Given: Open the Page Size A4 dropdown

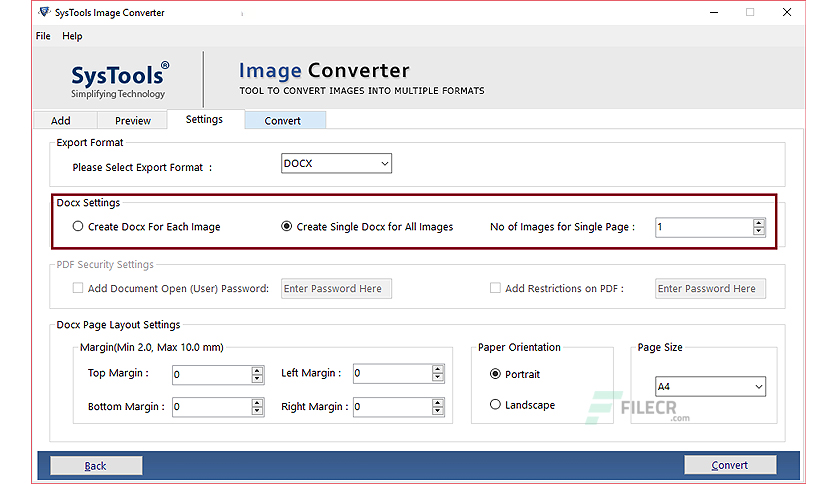Looking at the screenshot, I should pyautogui.click(x=710, y=386).
